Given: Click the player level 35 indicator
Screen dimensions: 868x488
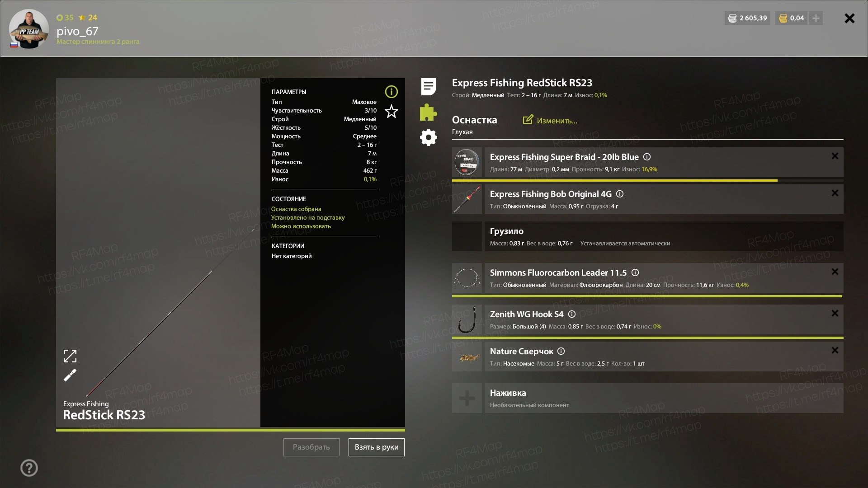Looking at the screenshot, I should (x=65, y=18).
